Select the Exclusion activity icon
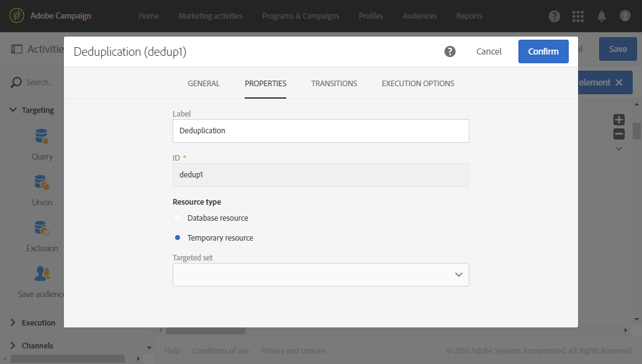The height and width of the screenshot is (364, 642). 42,228
